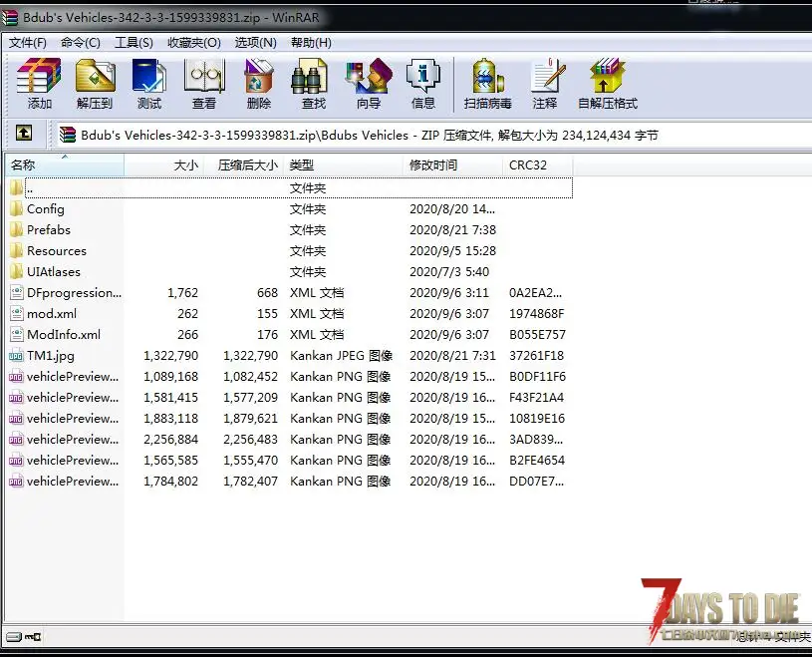Select the ModInfo.xml file
This screenshot has height=657, width=812.
coord(64,335)
